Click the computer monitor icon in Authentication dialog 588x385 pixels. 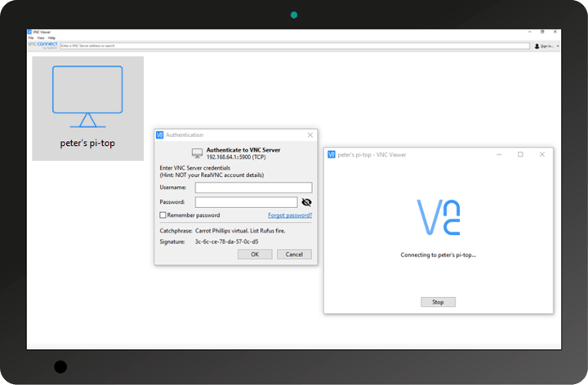click(197, 153)
